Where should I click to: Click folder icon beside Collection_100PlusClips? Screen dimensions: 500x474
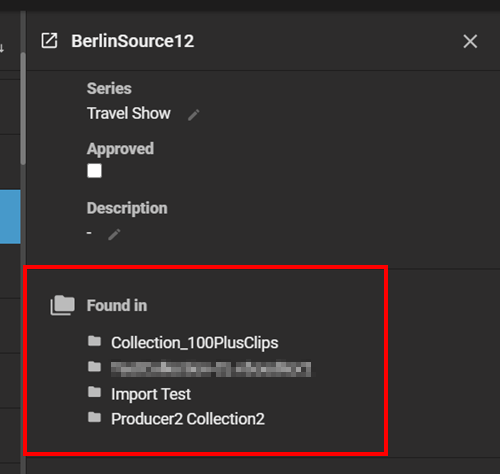click(x=95, y=341)
